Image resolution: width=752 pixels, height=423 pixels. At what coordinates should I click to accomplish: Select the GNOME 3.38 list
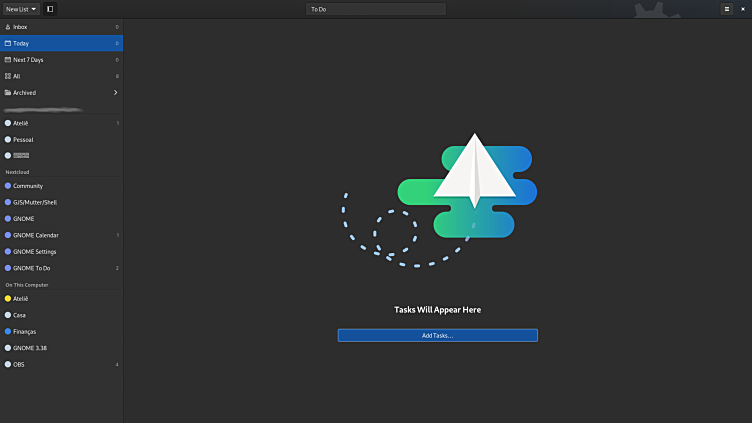point(28,347)
